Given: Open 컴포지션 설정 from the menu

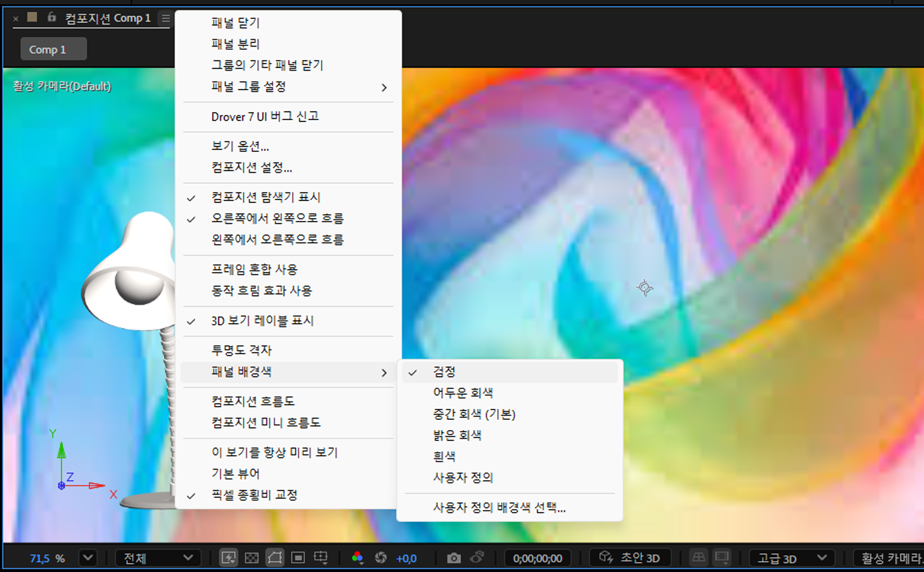Looking at the screenshot, I should click(252, 168).
